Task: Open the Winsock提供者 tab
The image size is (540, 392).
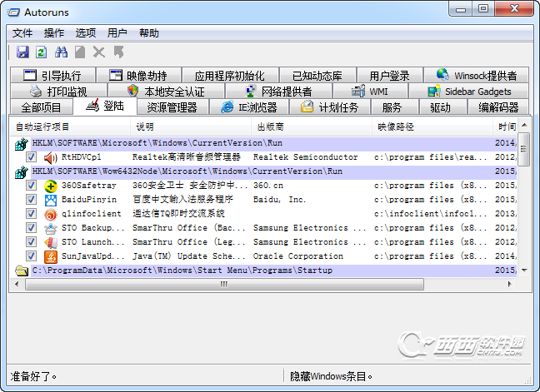Action: pyautogui.click(x=477, y=75)
